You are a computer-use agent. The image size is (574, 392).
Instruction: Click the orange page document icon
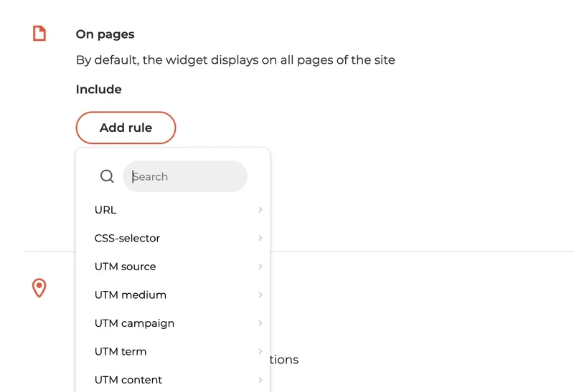click(x=39, y=33)
